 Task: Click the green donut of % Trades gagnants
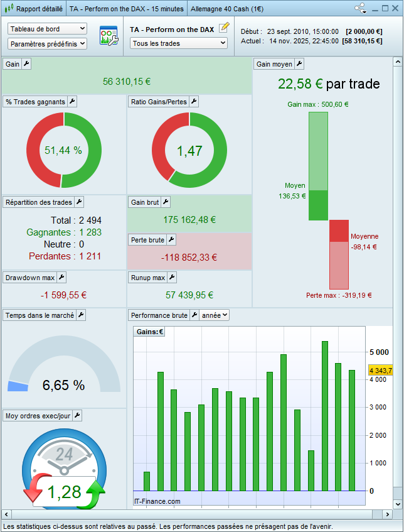pos(91,151)
